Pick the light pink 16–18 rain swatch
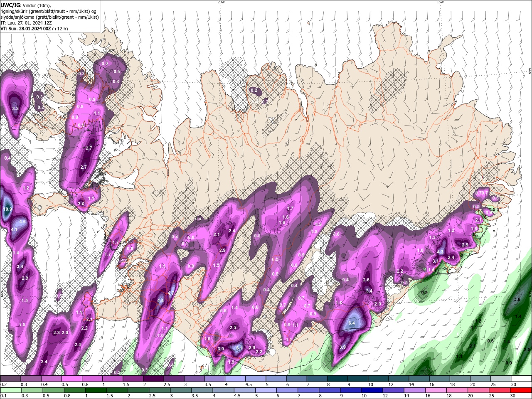 (436, 390)
